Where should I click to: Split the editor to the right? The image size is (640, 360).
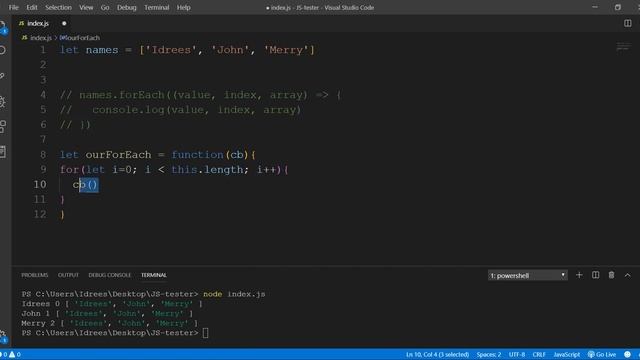point(628,24)
